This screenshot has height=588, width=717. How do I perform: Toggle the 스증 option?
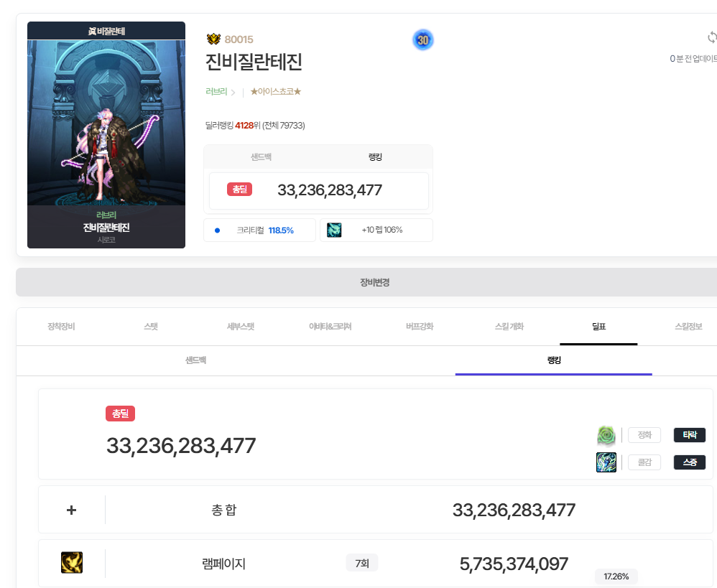coord(689,462)
